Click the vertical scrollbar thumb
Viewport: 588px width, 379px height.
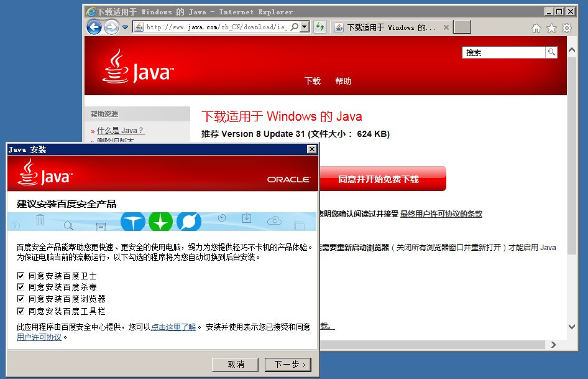pos(571,156)
